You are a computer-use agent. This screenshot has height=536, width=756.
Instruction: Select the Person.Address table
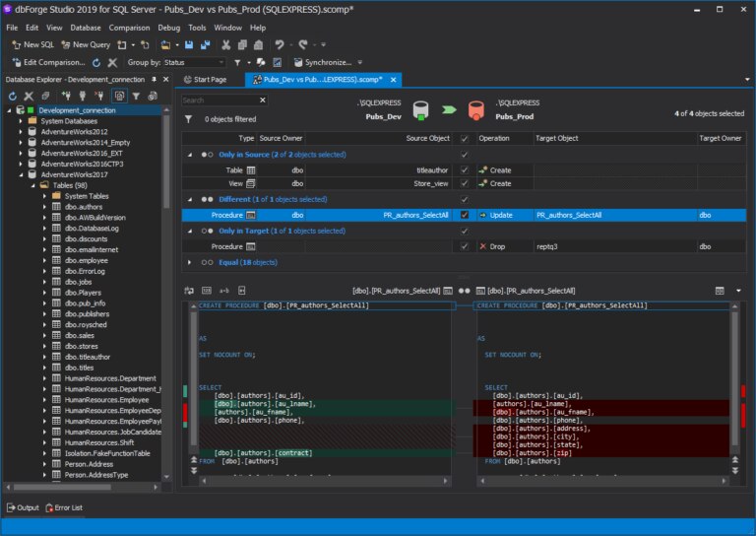tap(89, 464)
